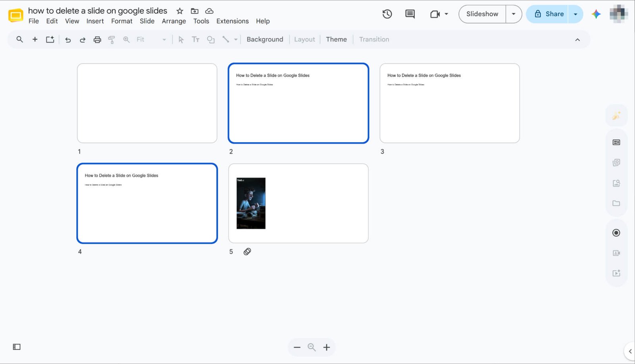Check the cloud save status icon
The height and width of the screenshot is (364, 635).
[x=209, y=11]
